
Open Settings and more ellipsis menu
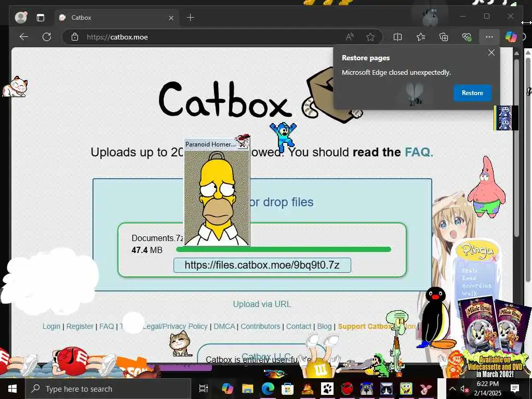pyautogui.click(x=489, y=37)
